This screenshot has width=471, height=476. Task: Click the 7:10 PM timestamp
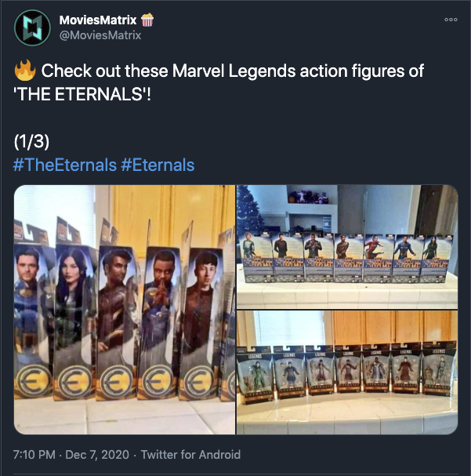tap(34, 455)
